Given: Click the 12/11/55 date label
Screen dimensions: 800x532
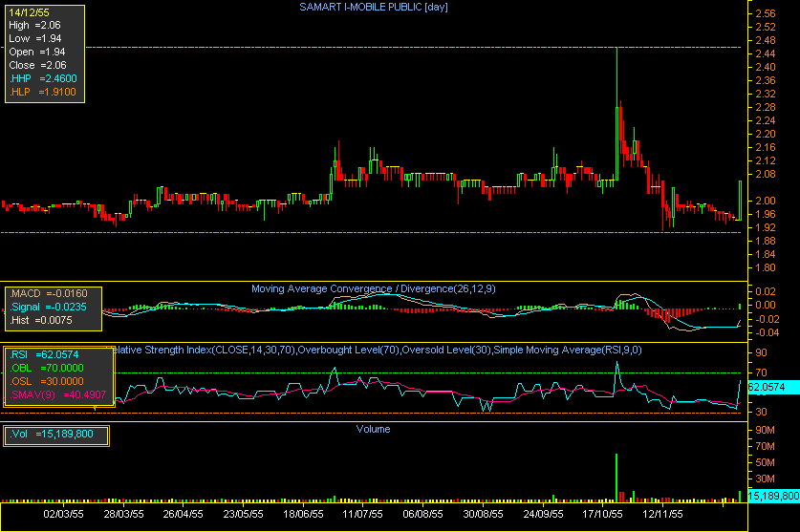Looking at the screenshot, I should tap(662, 514).
